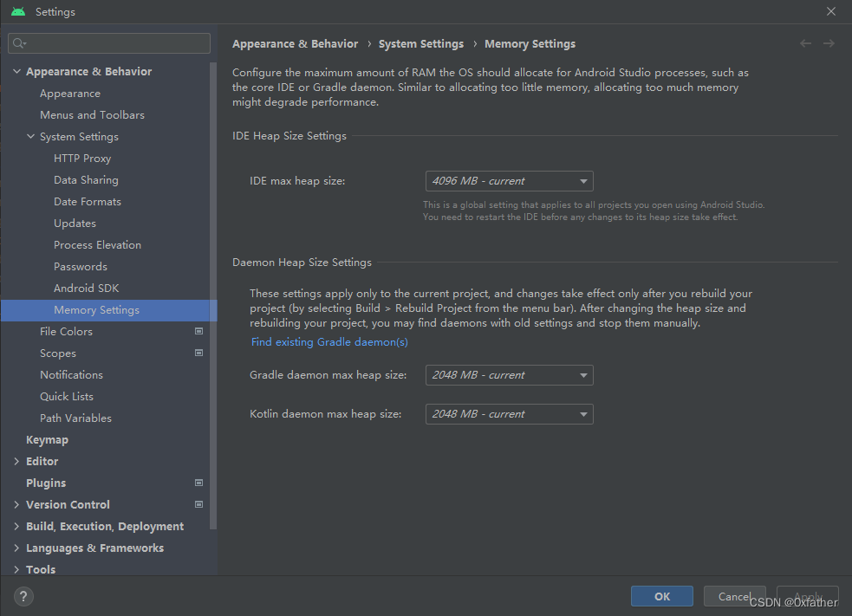Close the Settings dialog window

[831, 11]
